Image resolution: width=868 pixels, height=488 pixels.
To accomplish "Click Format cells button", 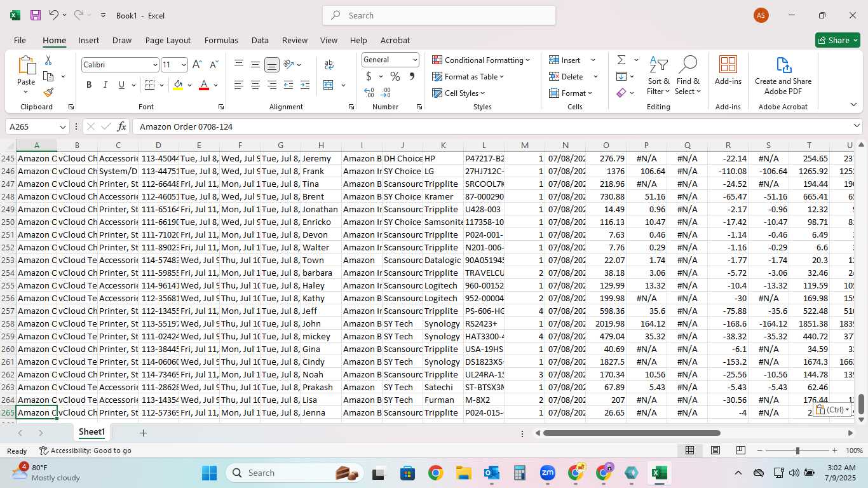I will coord(571,93).
